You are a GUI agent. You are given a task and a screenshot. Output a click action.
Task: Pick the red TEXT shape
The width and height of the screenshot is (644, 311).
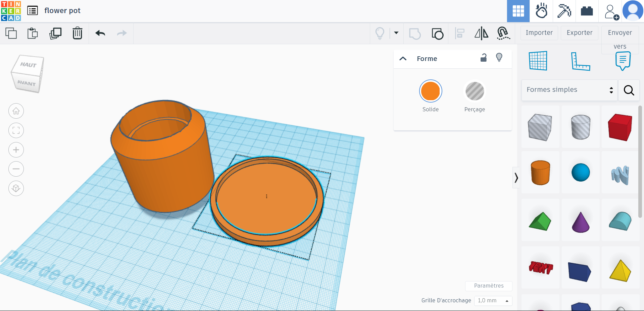[x=541, y=268]
